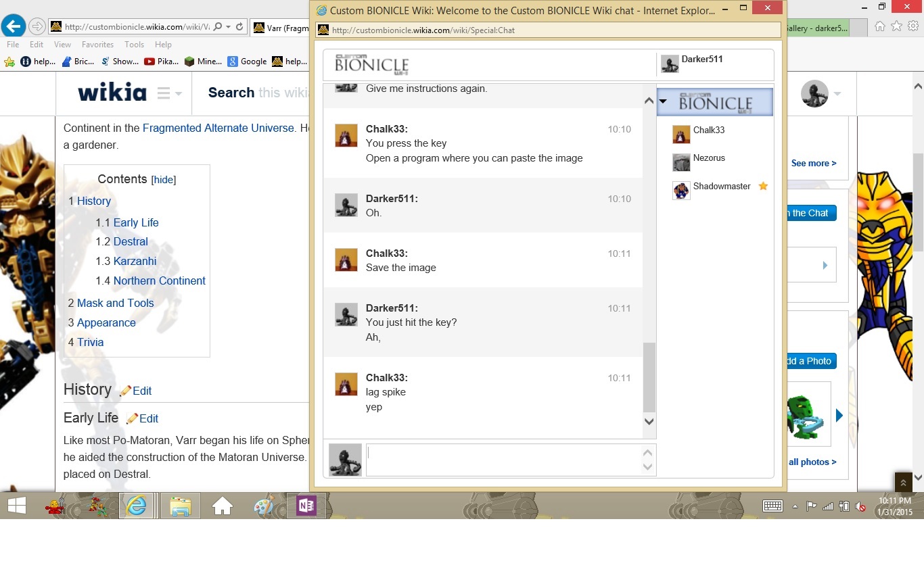Click the Add a Photo button
Image resolution: width=924 pixels, height=584 pixels.
click(810, 361)
